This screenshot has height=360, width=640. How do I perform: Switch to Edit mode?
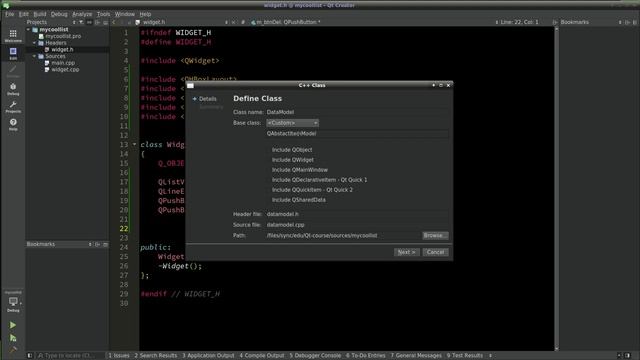13,53
